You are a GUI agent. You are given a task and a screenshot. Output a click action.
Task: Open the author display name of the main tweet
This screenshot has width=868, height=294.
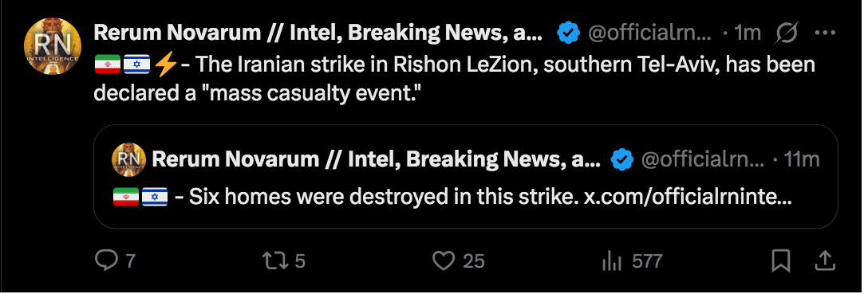click(318, 33)
